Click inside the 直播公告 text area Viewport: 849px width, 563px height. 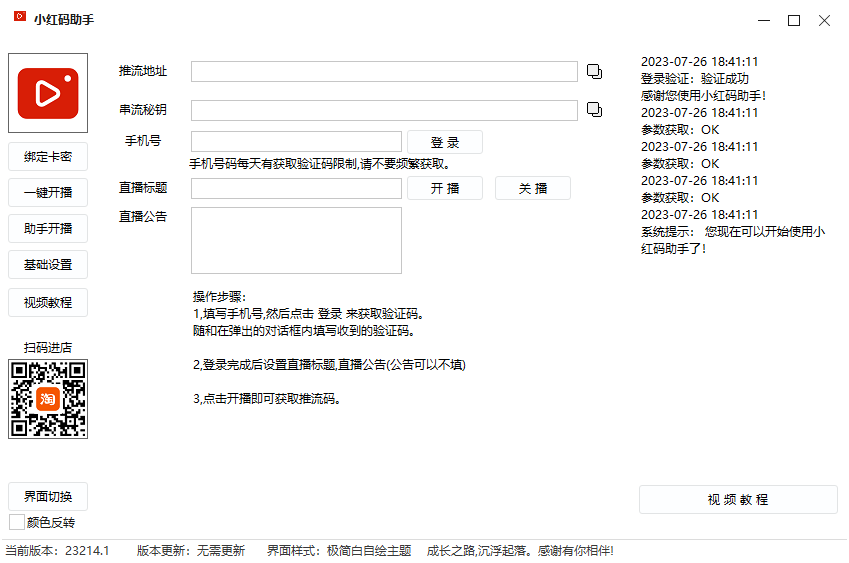point(296,240)
